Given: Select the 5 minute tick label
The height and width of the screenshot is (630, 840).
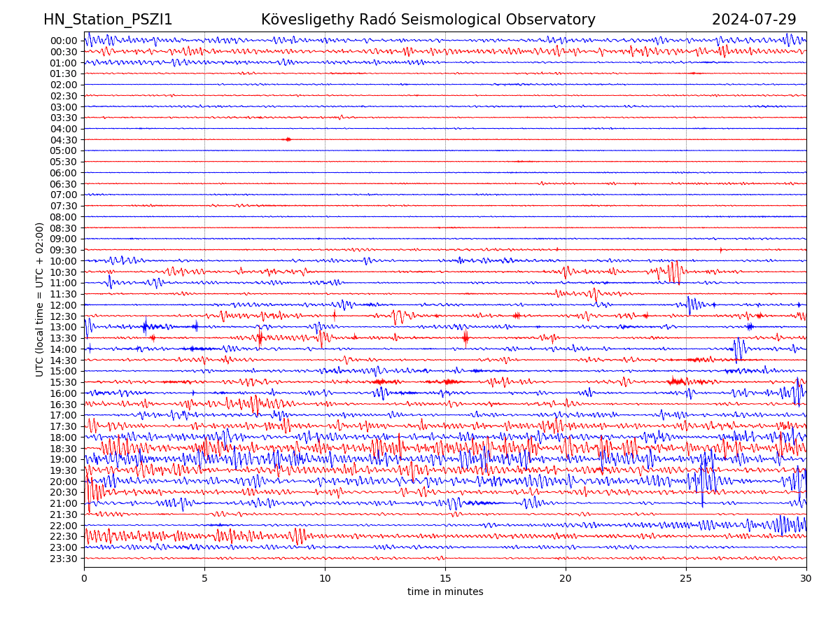Looking at the screenshot, I should [204, 578].
